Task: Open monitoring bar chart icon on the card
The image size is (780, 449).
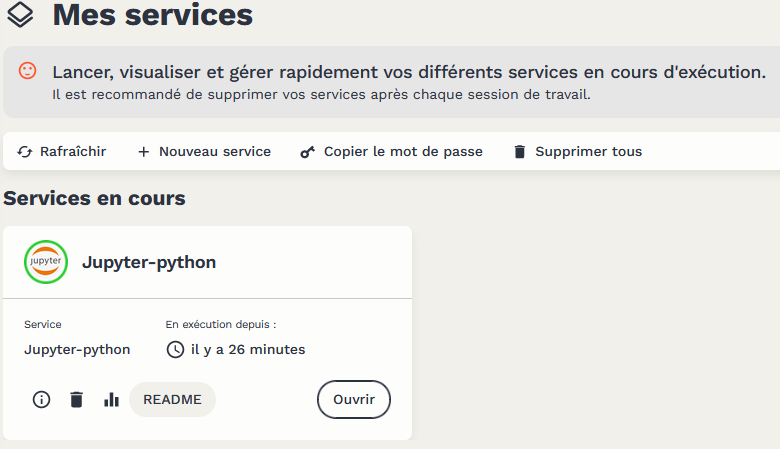Action: click(111, 400)
